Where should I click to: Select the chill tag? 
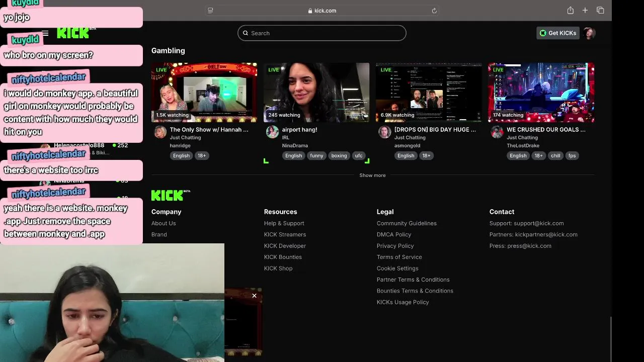(x=555, y=156)
